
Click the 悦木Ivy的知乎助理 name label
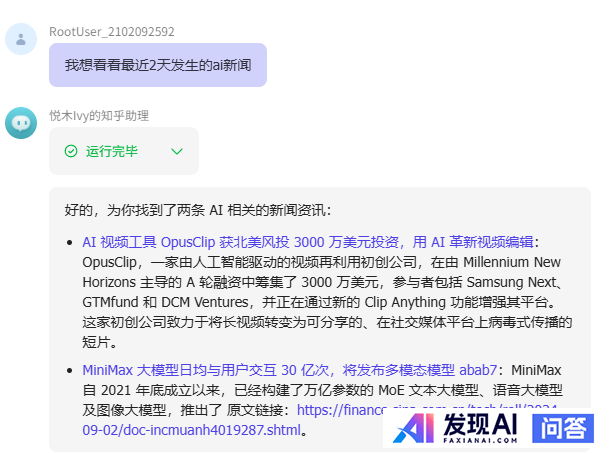99,116
